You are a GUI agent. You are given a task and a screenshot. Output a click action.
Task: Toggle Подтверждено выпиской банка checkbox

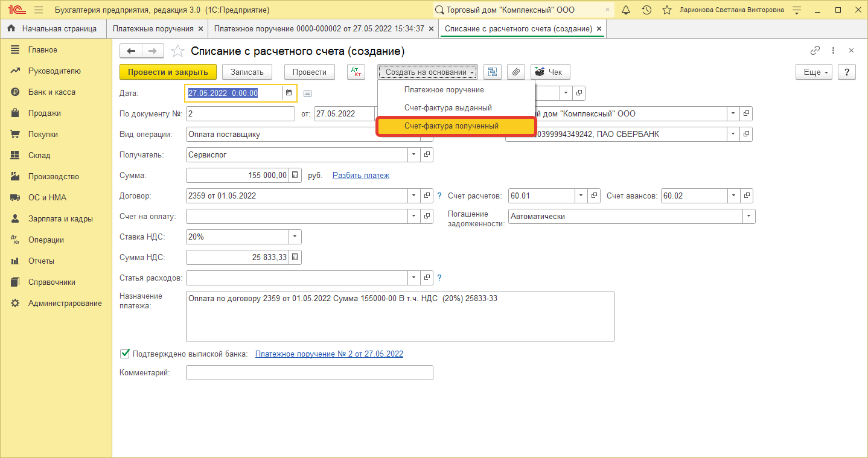tap(125, 354)
